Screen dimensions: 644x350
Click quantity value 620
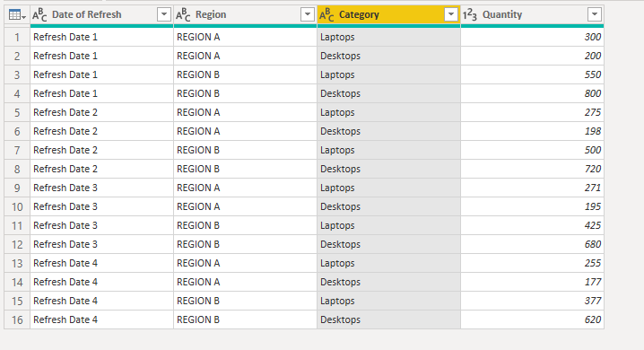(x=593, y=319)
